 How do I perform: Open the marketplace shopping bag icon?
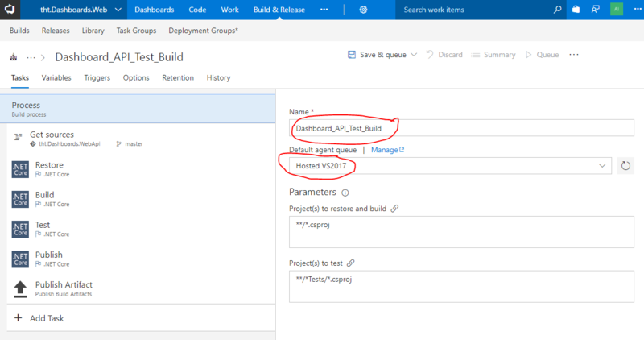(576, 9)
